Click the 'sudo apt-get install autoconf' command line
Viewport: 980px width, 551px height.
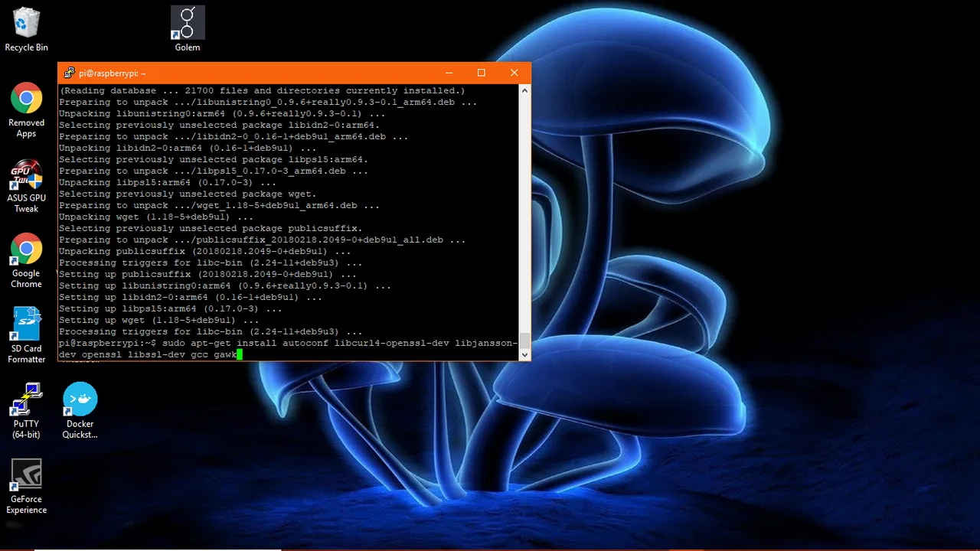[288, 349]
